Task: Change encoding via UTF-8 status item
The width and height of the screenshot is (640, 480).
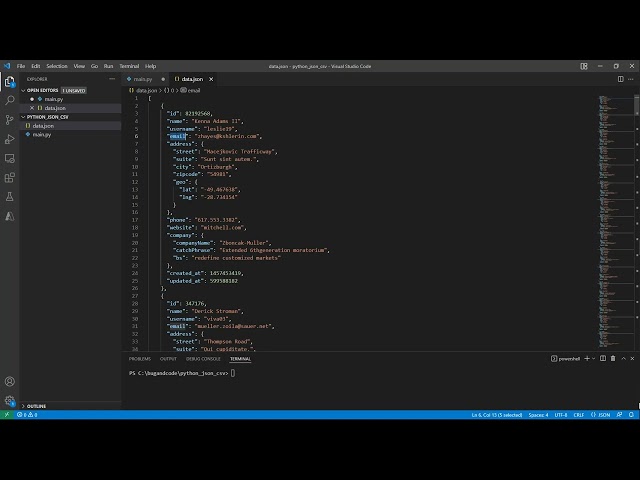Action: pyautogui.click(x=561, y=415)
